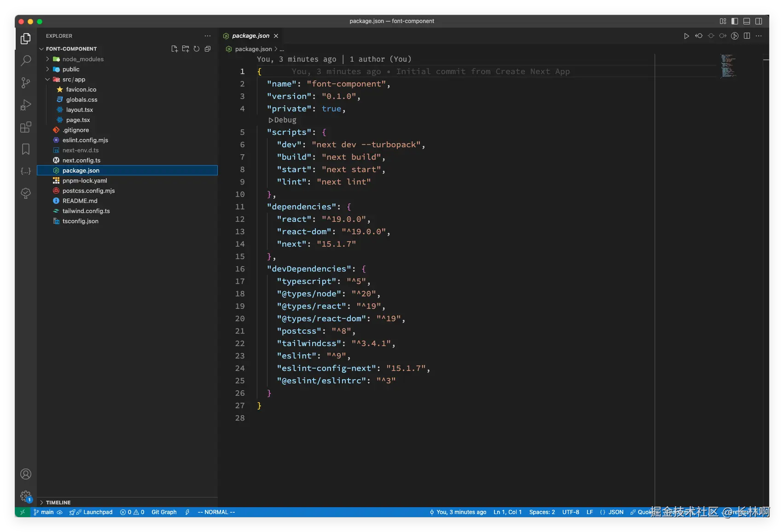
Task: Collapse all folders in Explorer
Action: point(208,49)
